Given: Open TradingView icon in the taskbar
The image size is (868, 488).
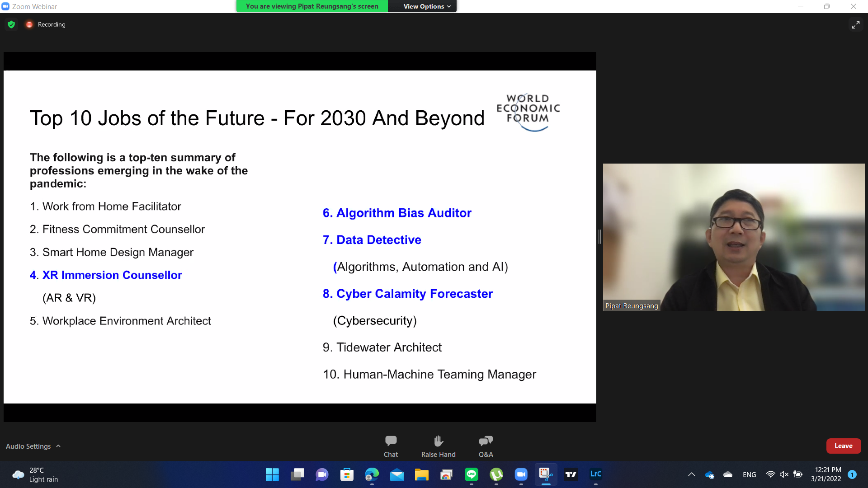Looking at the screenshot, I should 571,474.
